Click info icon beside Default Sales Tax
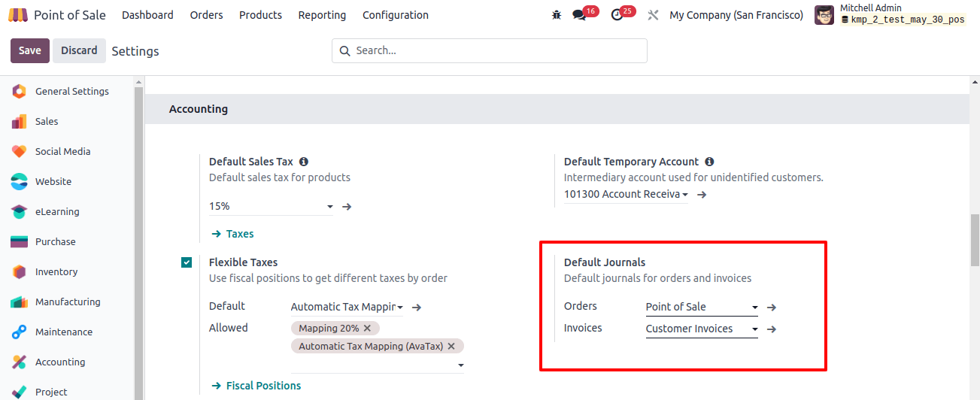980x400 pixels. pos(303,162)
